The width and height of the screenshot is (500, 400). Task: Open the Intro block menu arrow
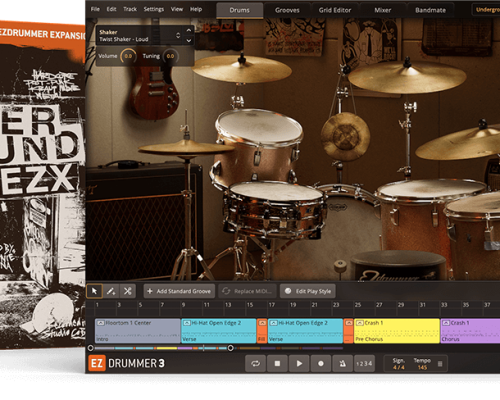pos(101,323)
